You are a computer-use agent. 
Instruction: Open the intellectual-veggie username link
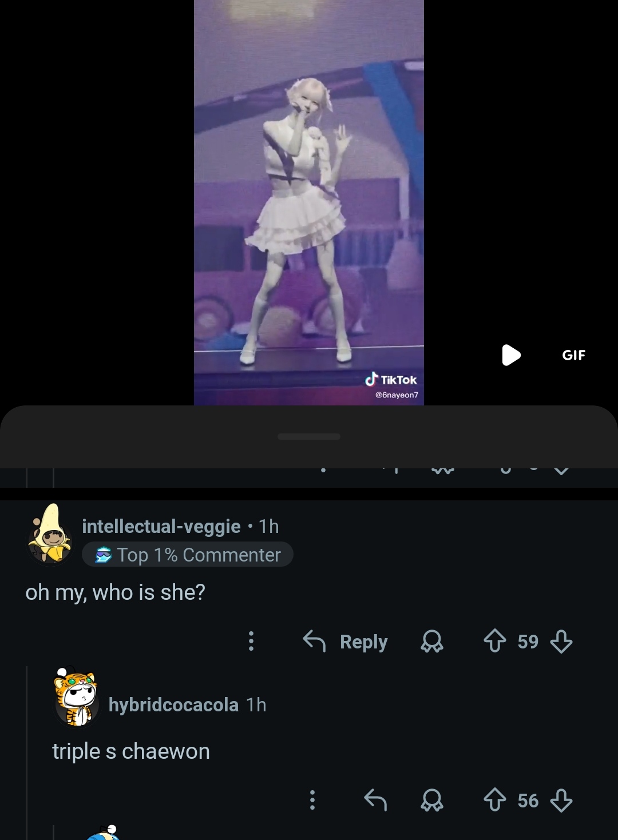161,526
